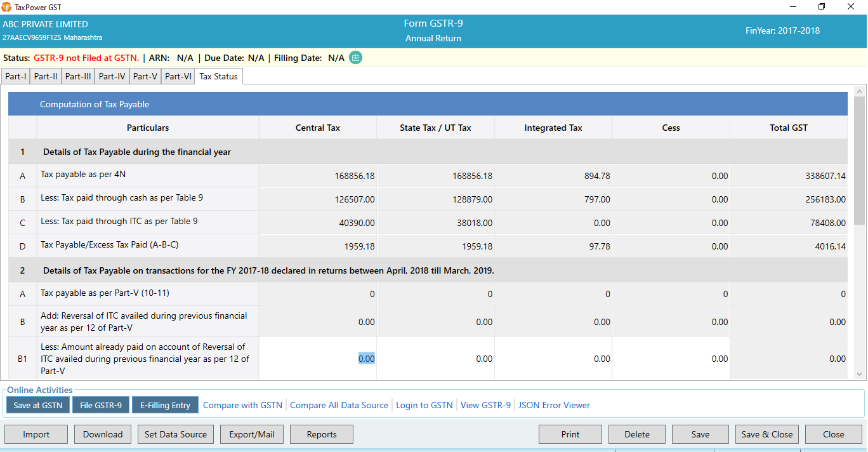Click the Set Data Source button
Image resolution: width=868 pixels, height=452 pixels.
(x=176, y=434)
